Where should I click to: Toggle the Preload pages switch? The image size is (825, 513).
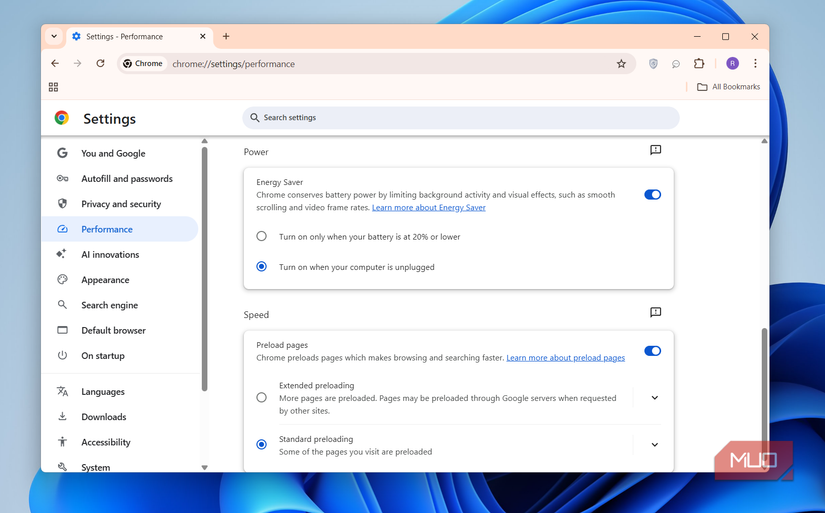tap(652, 351)
